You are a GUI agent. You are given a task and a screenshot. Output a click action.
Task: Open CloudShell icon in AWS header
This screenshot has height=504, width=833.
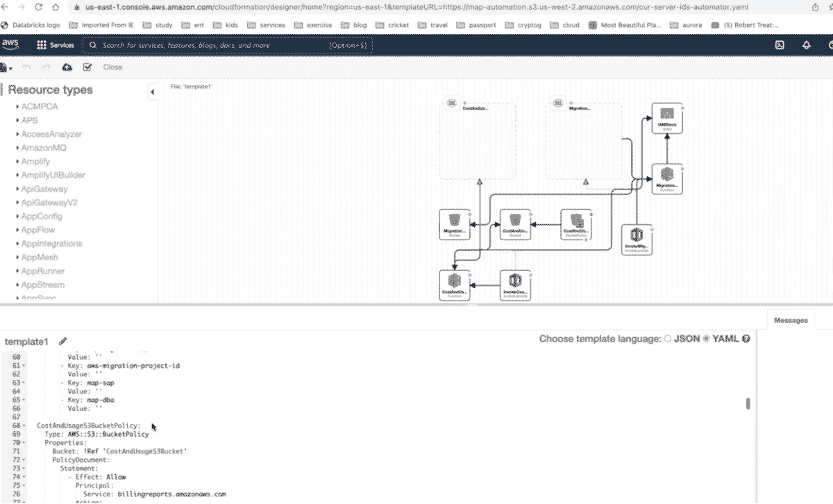tap(780, 45)
